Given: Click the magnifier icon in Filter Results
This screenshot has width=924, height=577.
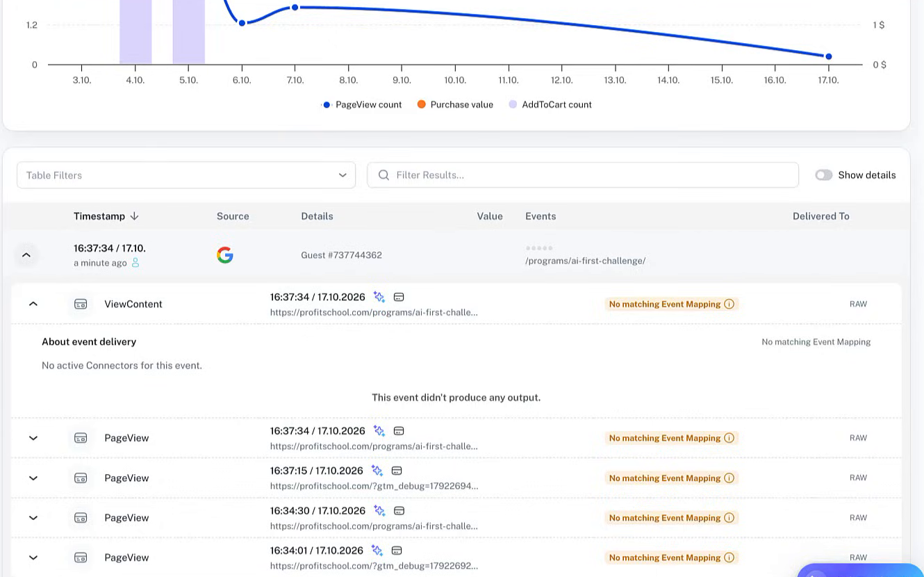Looking at the screenshot, I should pyautogui.click(x=383, y=175).
